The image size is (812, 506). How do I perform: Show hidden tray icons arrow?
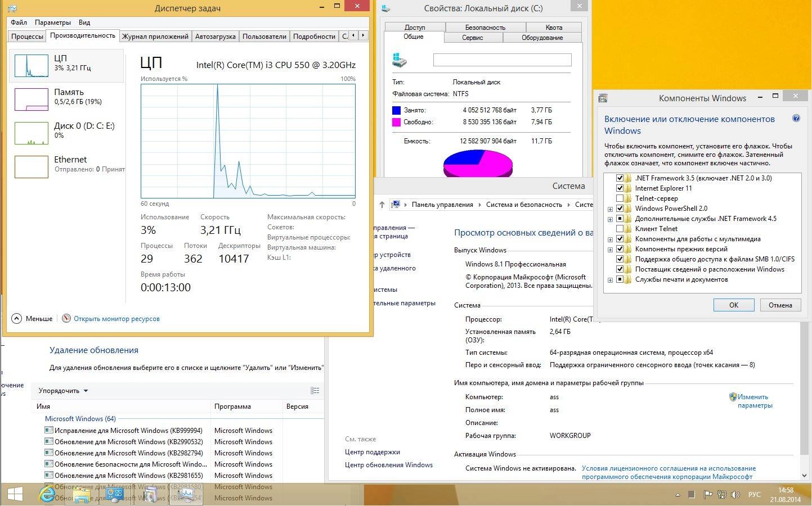pyautogui.click(x=678, y=495)
